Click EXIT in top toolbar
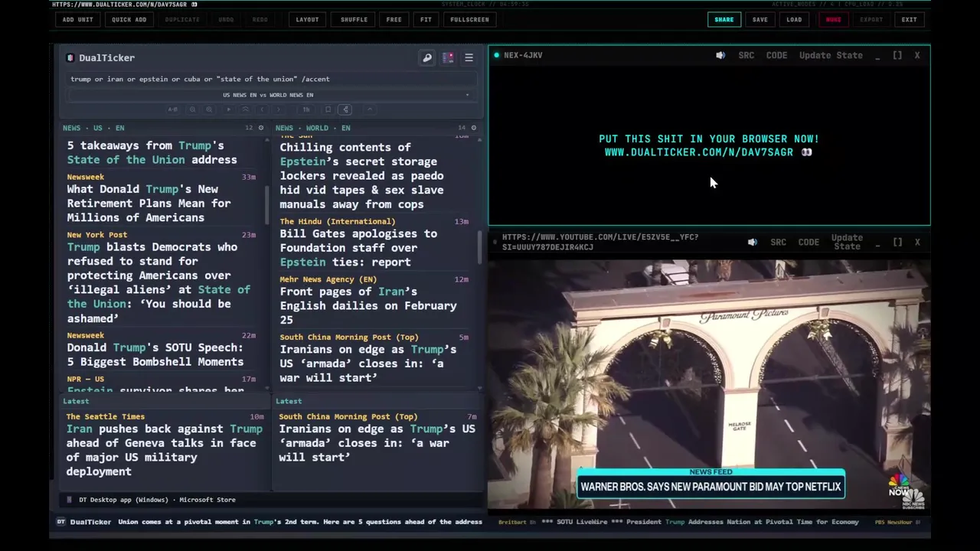980x551 pixels. click(909, 19)
